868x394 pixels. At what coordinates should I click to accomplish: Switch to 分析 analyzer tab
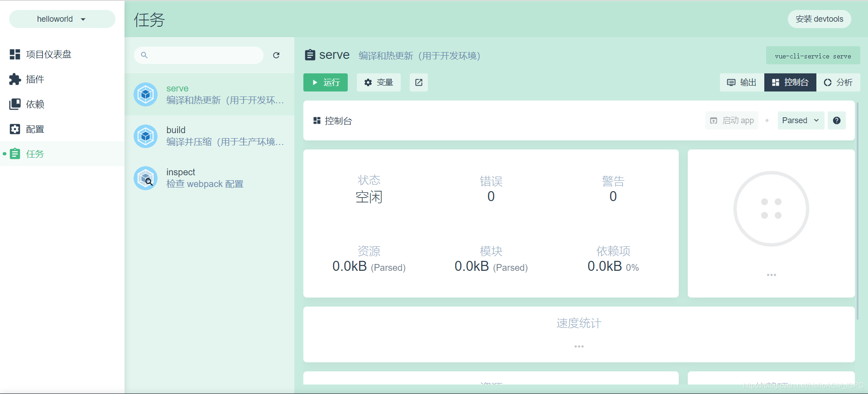838,82
